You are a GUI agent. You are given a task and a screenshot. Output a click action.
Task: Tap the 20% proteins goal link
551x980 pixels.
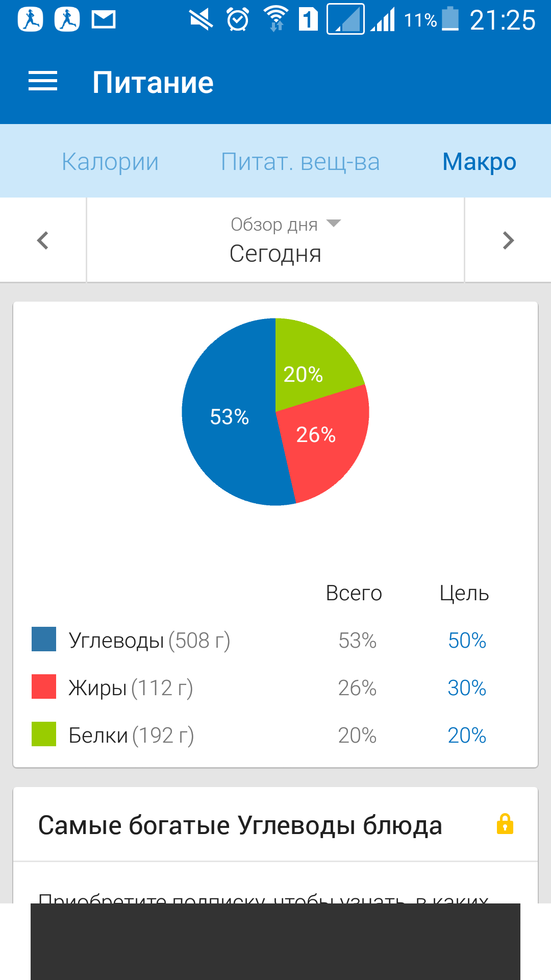pos(467,735)
